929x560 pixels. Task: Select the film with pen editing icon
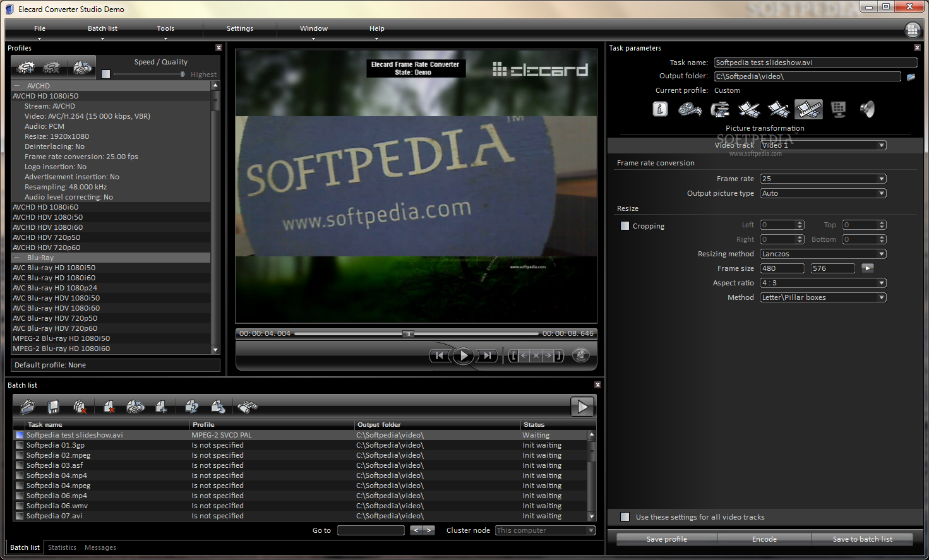(778, 109)
